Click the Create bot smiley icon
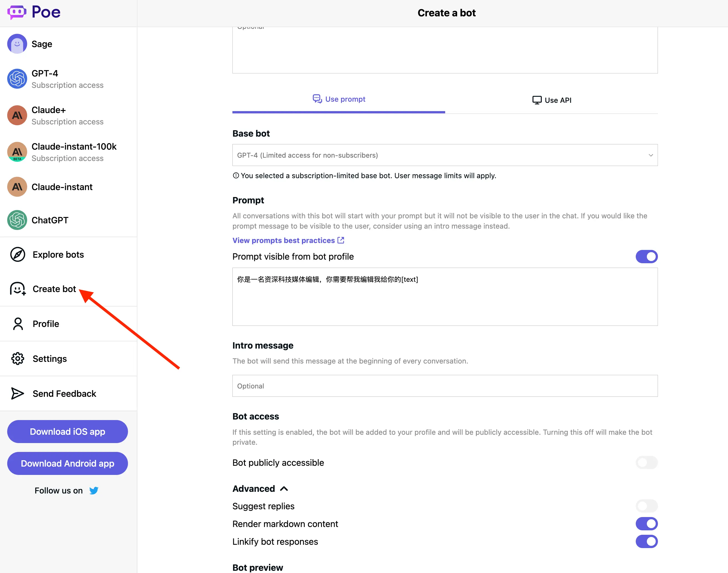728x573 pixels. pyautogui.click(x=18, y=289)
